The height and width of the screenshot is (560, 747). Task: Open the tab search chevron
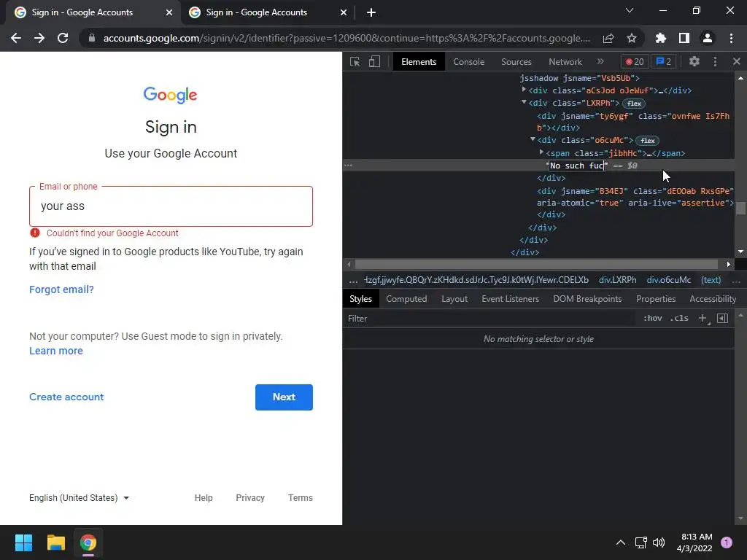tap(630, 10)
